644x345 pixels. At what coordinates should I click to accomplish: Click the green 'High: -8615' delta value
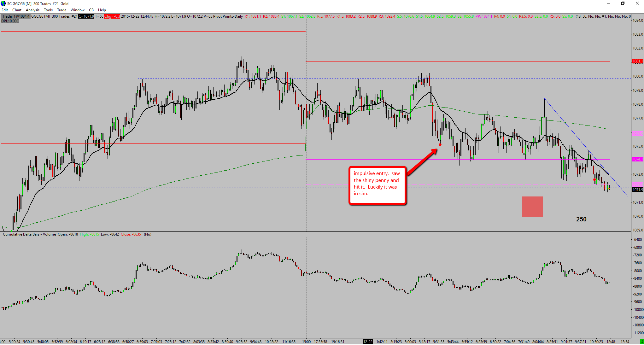pos(90,234)
